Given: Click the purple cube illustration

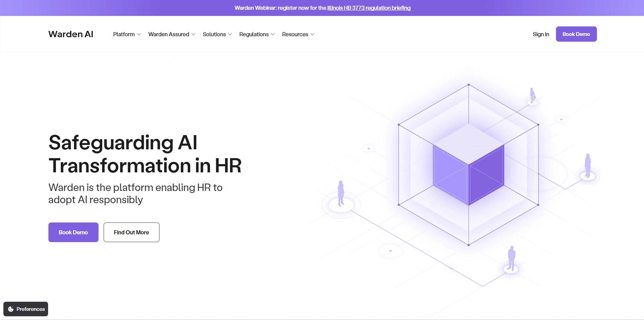Looking at the screenshot, I should tap(469, 165).
